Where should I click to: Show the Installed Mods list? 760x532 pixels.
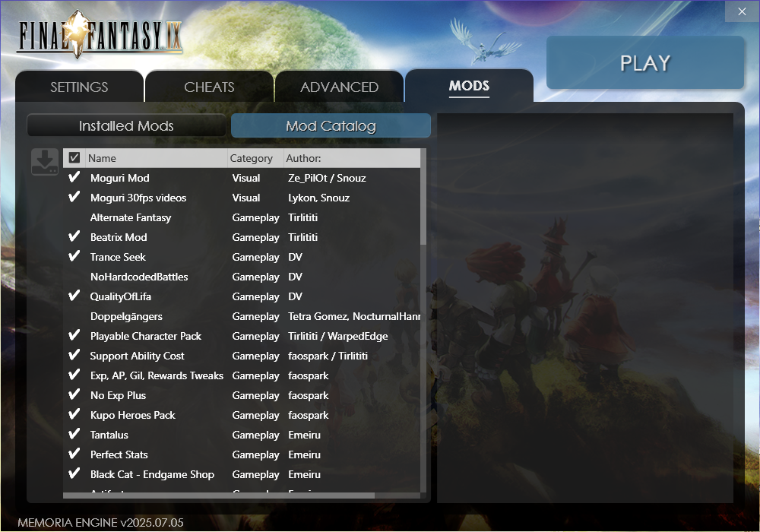126,126
